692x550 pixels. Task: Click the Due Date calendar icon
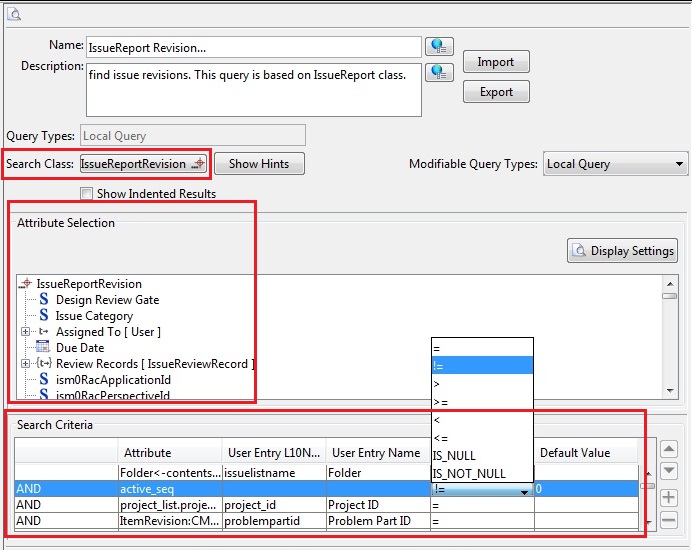43,348
